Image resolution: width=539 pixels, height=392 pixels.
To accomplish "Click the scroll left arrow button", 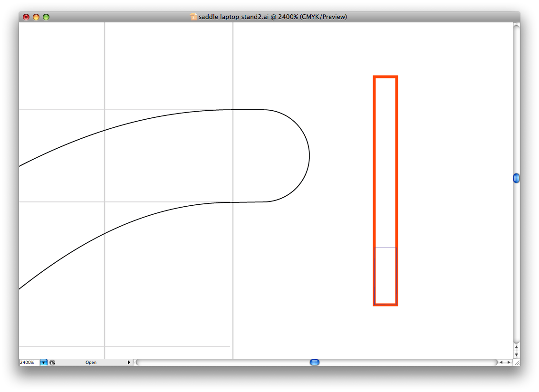I will [501, 362].
